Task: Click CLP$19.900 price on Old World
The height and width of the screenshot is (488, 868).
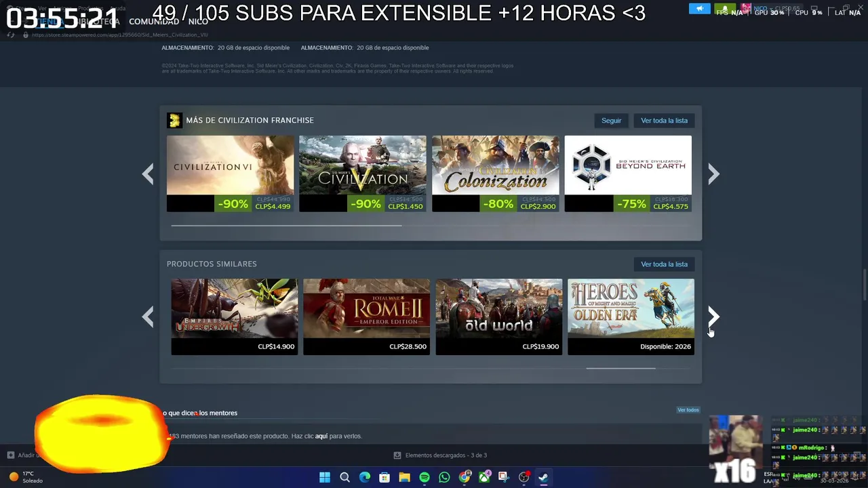Action: coord(540,346)
